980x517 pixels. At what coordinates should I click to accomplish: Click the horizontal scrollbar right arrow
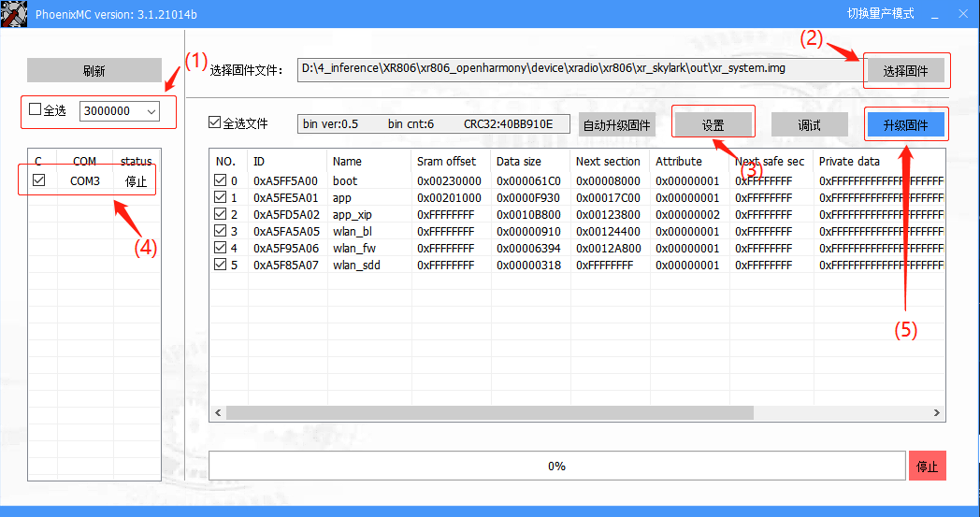point(936,412)
